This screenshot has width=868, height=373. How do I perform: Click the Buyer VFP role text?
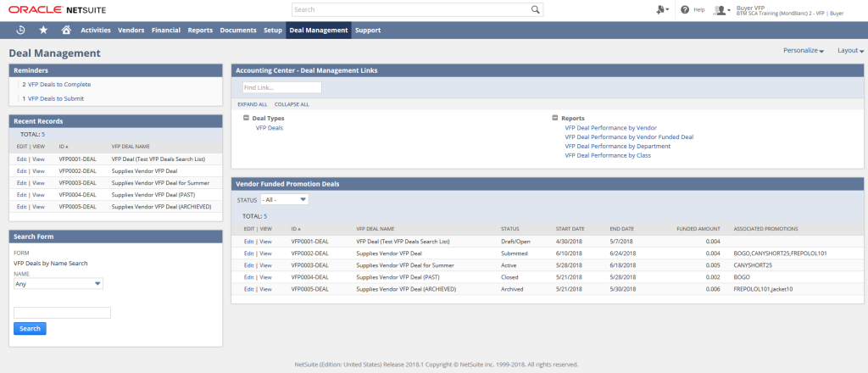[x=750, y=7]
